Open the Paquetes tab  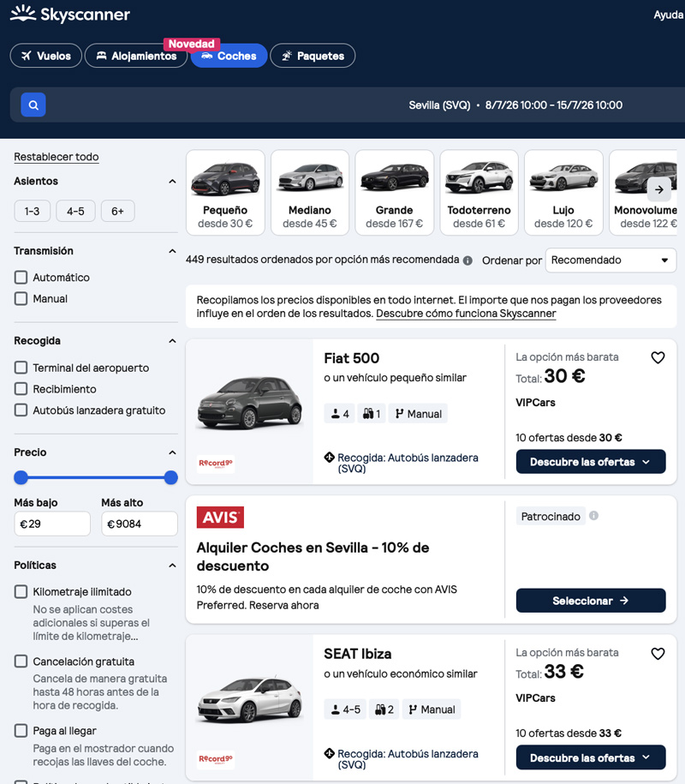click(x=313, y=56)
